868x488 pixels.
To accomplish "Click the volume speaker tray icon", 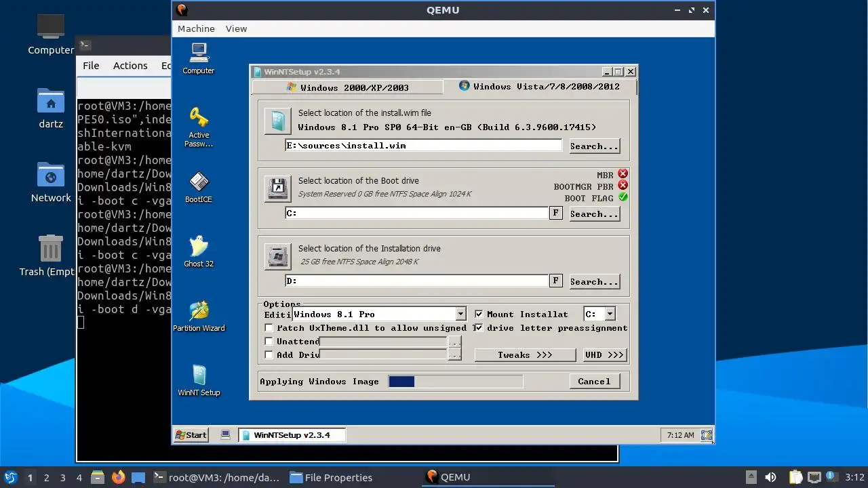I will pyautogui.click(x=770, y=477).
